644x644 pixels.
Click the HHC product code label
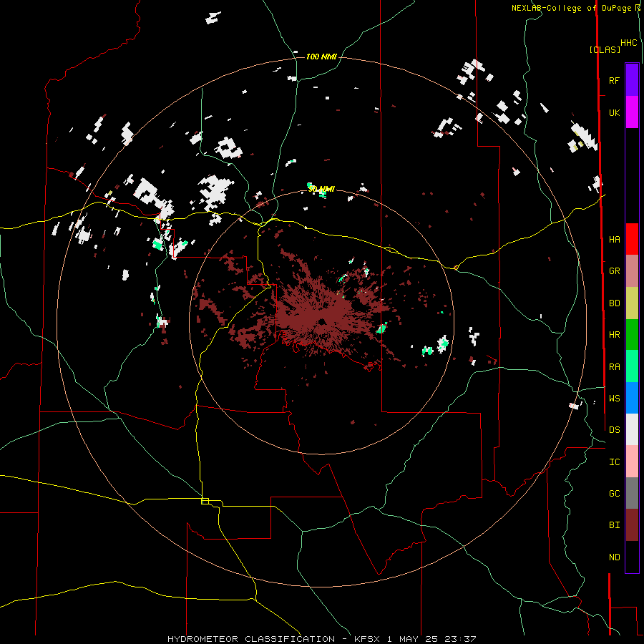628,43
